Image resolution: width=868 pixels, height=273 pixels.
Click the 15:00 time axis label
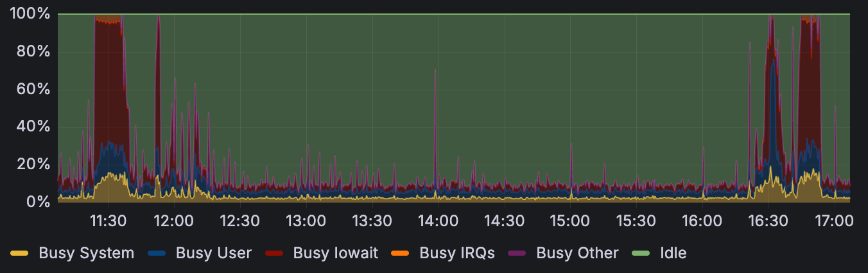click(569, 220)
